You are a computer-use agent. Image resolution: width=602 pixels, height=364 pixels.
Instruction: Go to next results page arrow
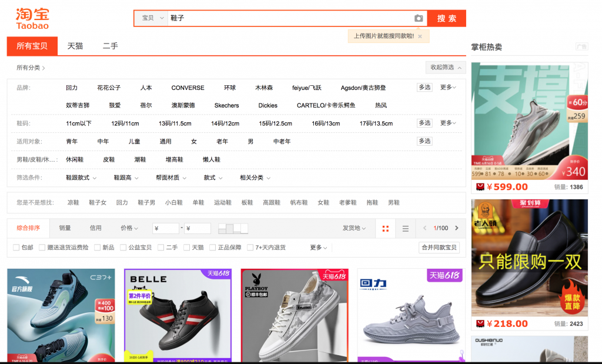[456, 228]
